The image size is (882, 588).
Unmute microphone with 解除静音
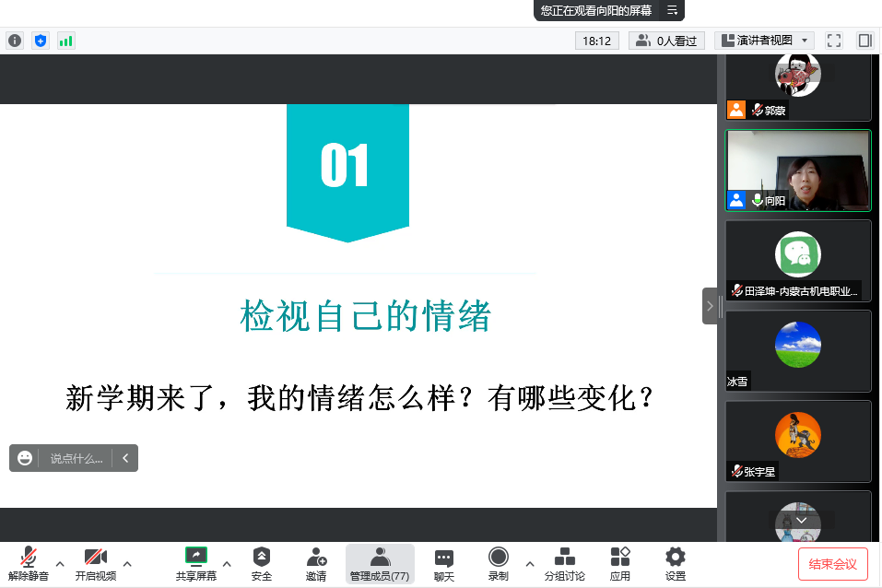[29, 563]
